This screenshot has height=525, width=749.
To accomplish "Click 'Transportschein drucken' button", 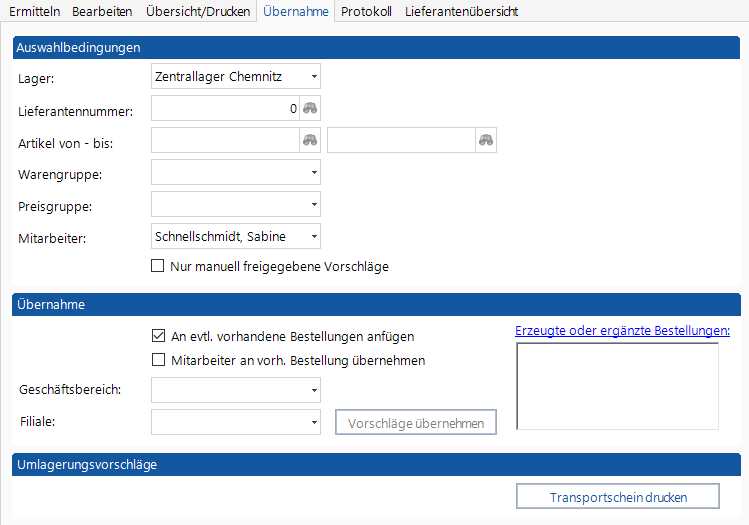I will pyautogui.click(x=617, y=497).
